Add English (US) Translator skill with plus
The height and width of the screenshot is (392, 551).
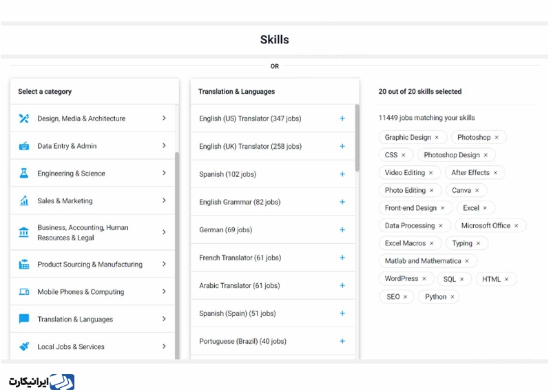[x=342, y=118]
